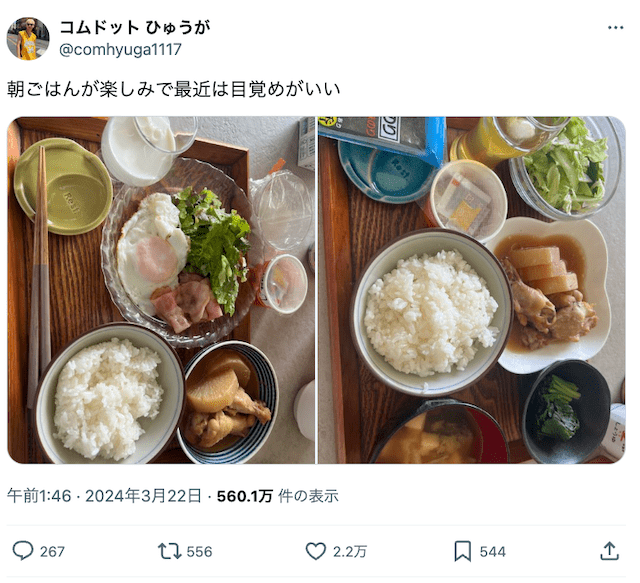Image resolution: width=640 pixels, height=583 pixels.
Task: Click the 556 reposts count
Action: (199, 552)
